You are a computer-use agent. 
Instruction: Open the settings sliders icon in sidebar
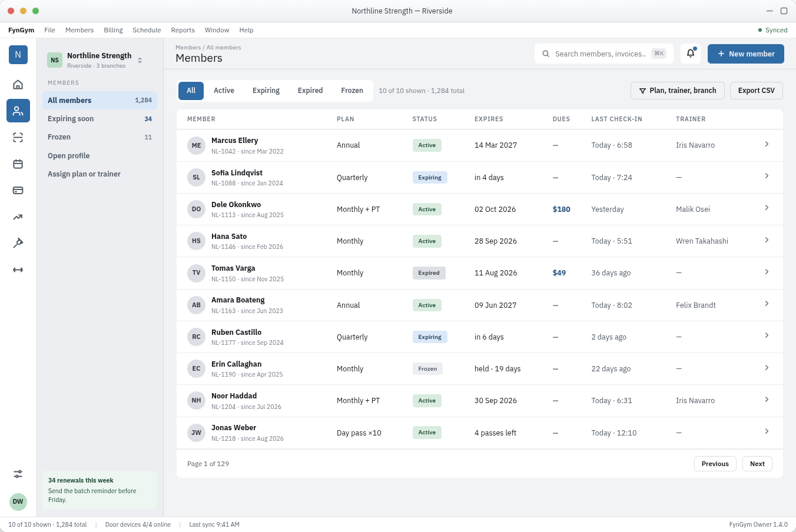(18, 474)
